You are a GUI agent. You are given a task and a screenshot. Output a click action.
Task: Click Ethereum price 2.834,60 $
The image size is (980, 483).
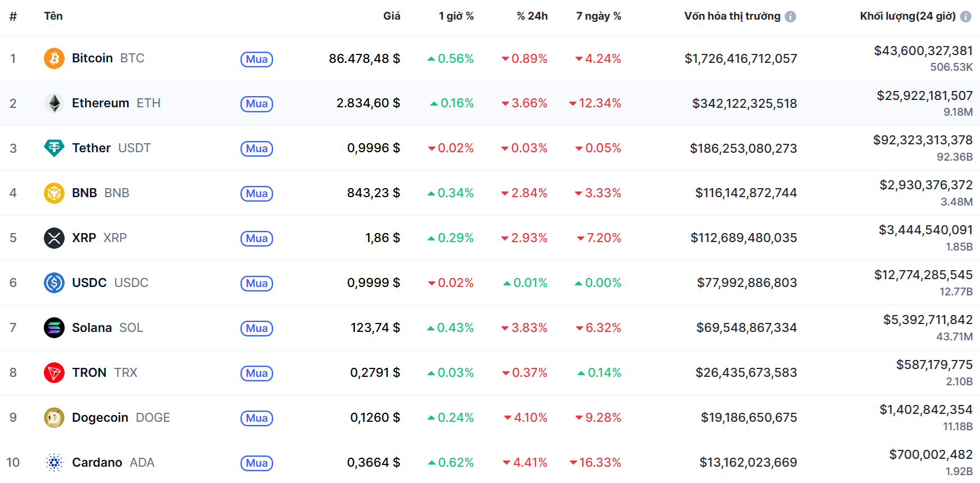[369, 103]
